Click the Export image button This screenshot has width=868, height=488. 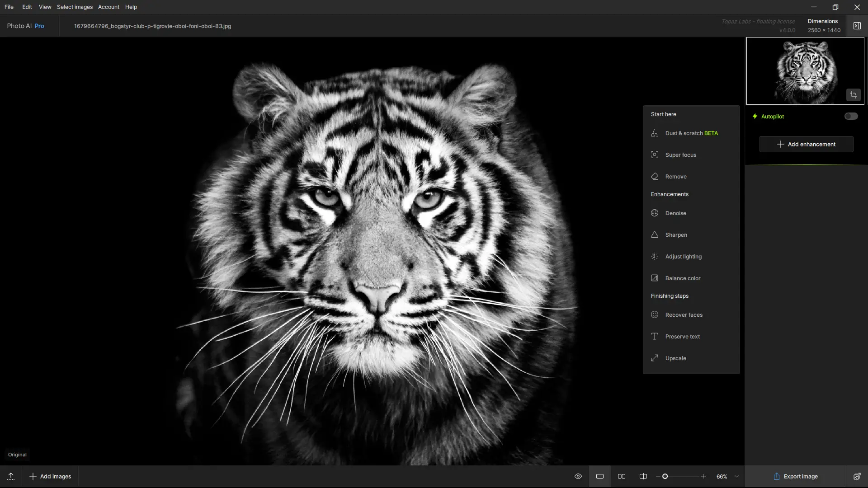point(795,476)
